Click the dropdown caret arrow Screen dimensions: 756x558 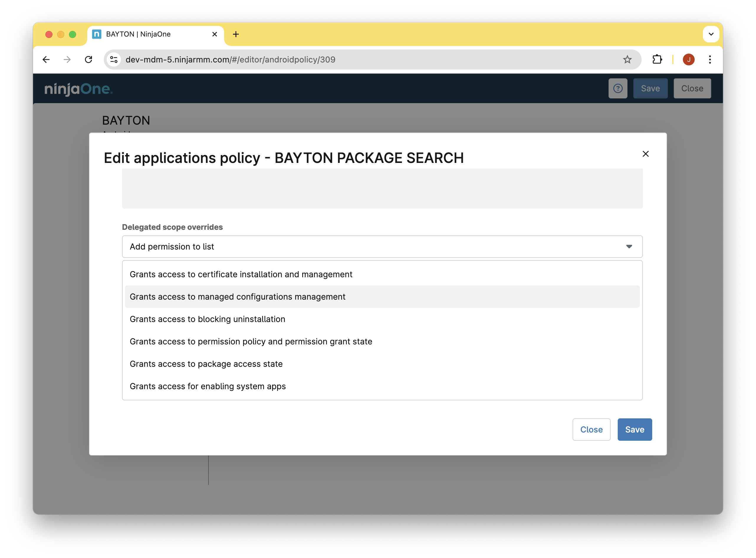pos(629,247)
